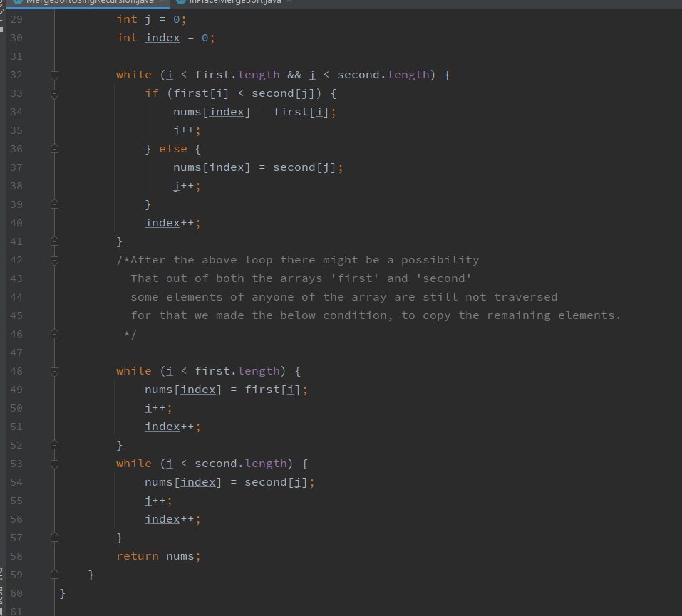Click 'nums[index] = first[i];' on line 49
The image size is (682, 616).
[x=226, y=390]
